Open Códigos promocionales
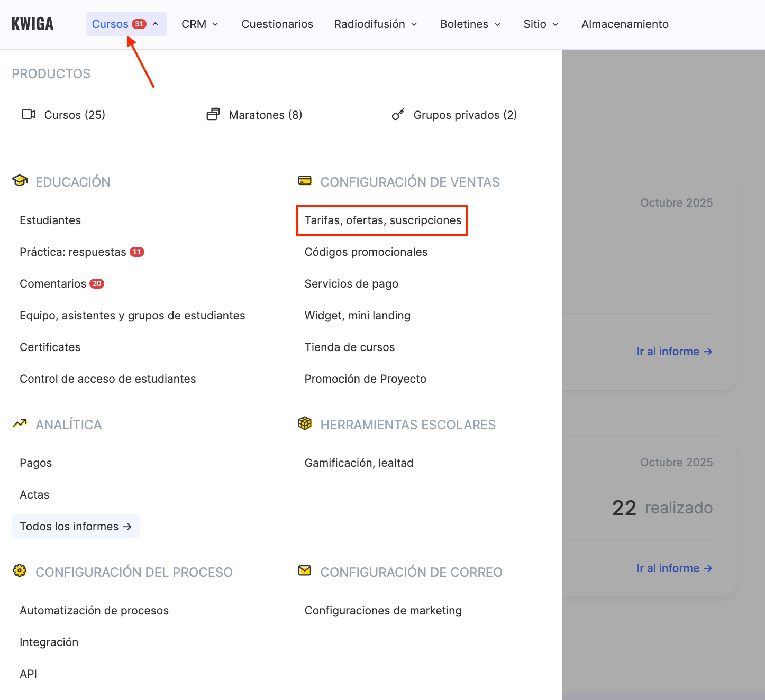 point(366,252)
